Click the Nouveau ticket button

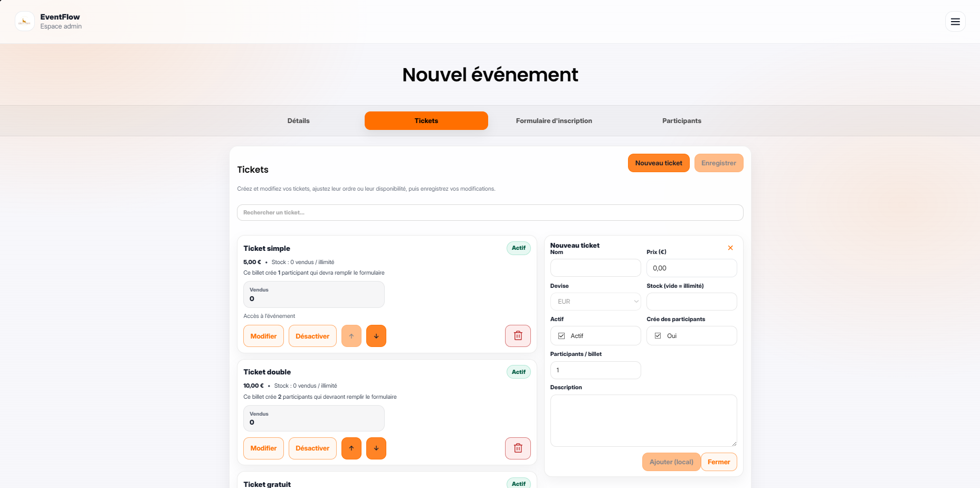pyautogui.click(x=659, y=163)
